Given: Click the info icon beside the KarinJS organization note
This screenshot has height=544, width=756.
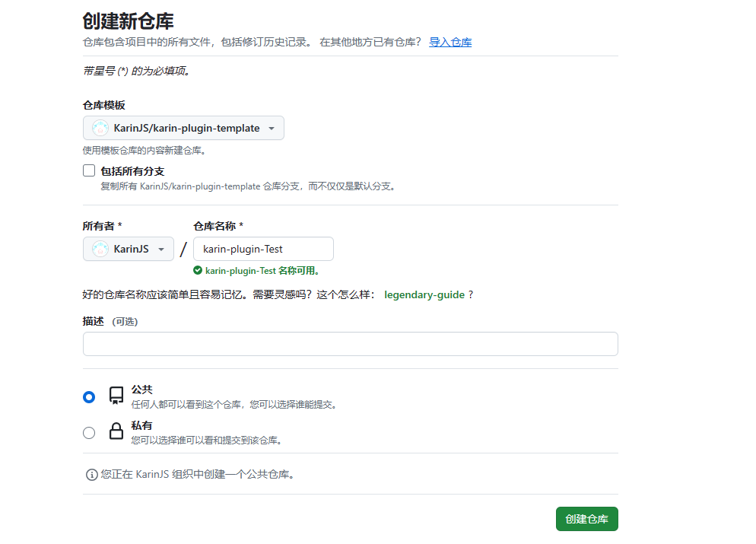Looking at the screenshot, I should point(91,475).
